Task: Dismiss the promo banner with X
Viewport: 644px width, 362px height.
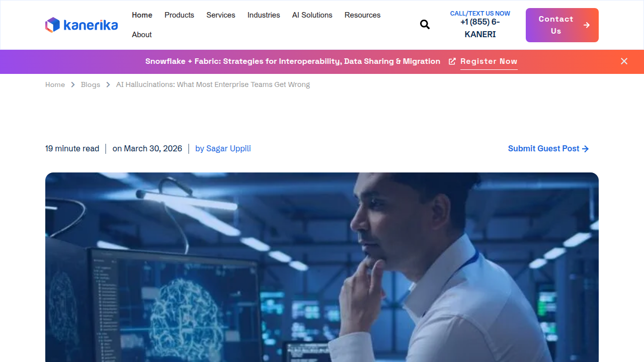Action: point(624,61)
